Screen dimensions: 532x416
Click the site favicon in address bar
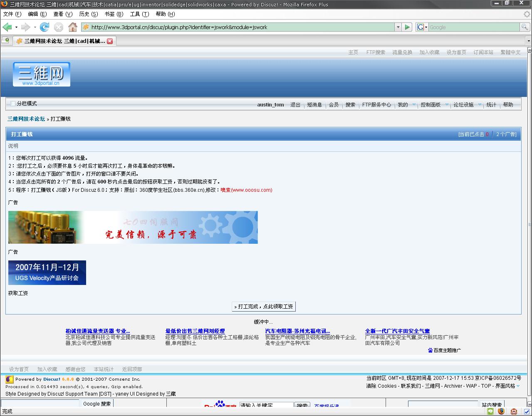[86, 27]
